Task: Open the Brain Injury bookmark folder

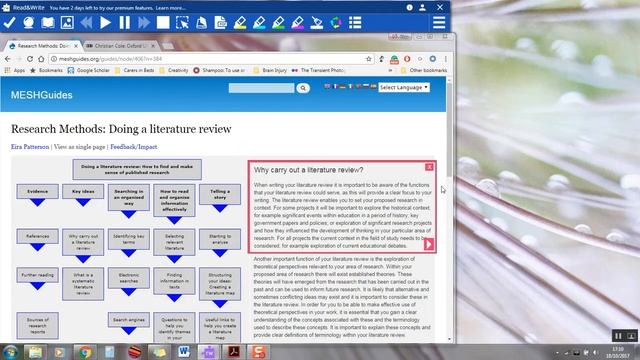Action: [270, 70]
